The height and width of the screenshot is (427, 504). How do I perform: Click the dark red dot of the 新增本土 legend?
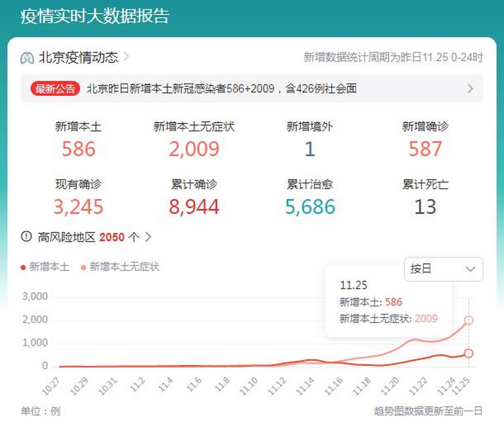[23, 268]
